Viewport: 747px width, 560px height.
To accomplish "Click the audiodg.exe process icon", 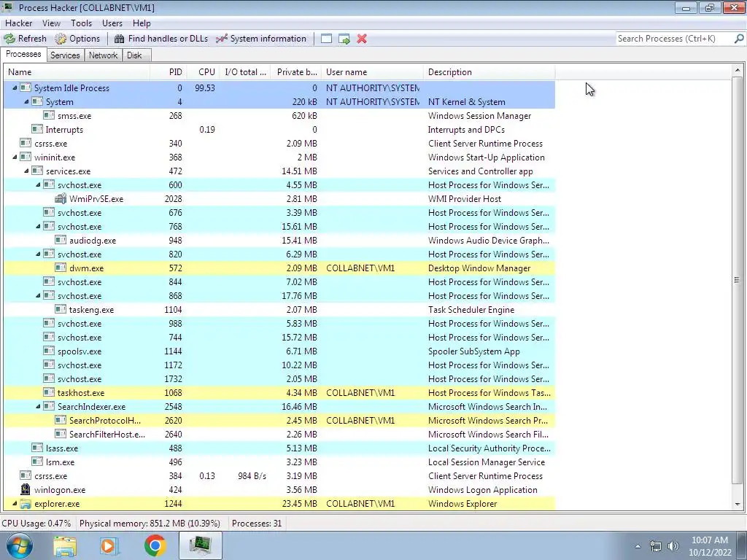I will (61, 240).
